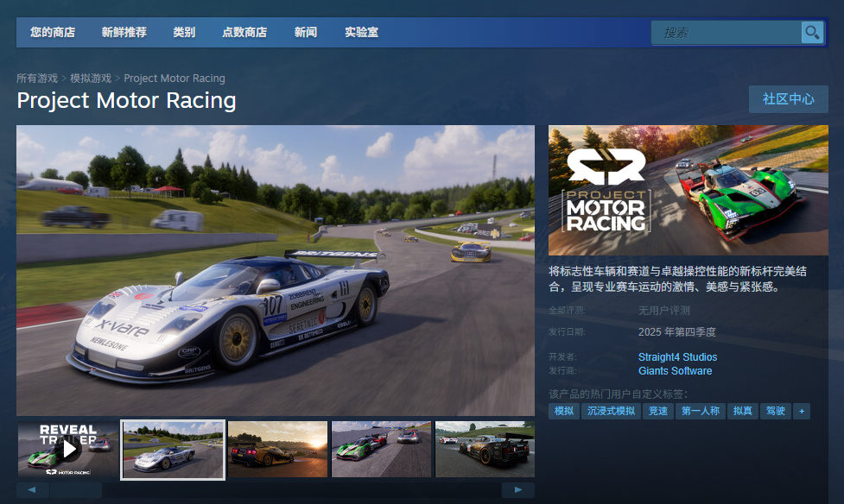This screenshot has height=504, width=844.
Task: Open the 实验室 page
Action: pyautogui.click(x=362, y=32)
